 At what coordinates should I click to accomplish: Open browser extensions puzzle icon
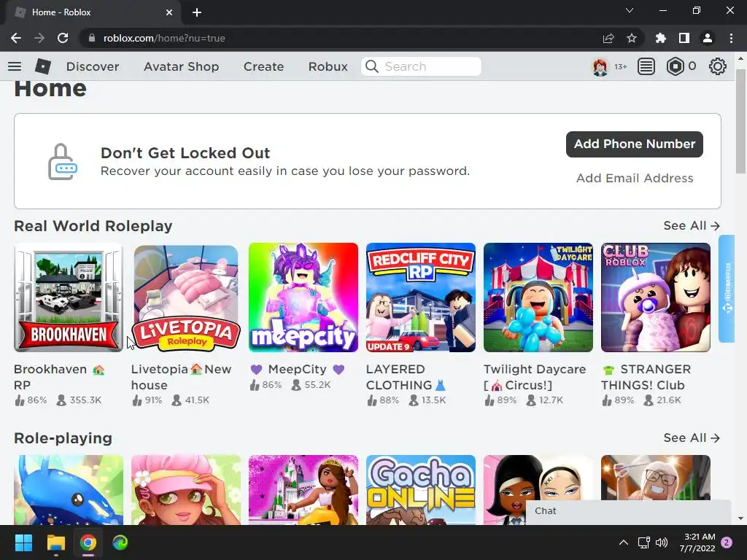[x=661, y=38]
